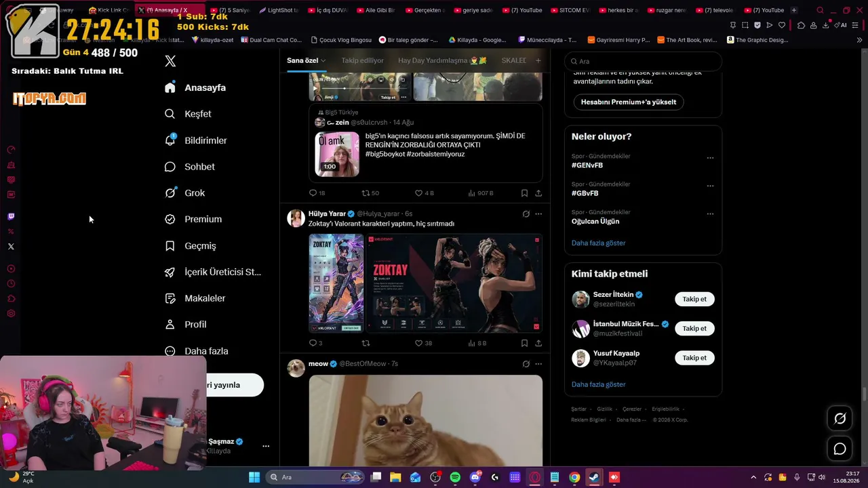Add a new timeline tab with plus
868x488 pixels.
(538, 60)
